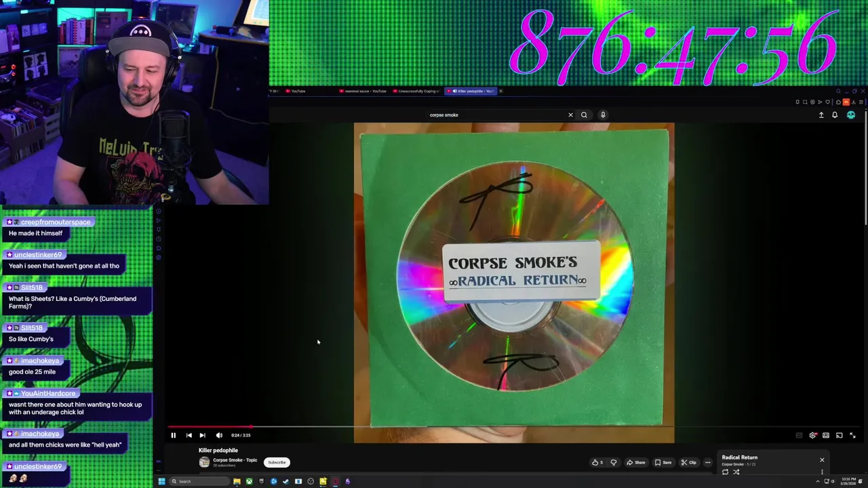Open File Explorer from the taskbar
This screenshot has width=868, height=488.
237,481
